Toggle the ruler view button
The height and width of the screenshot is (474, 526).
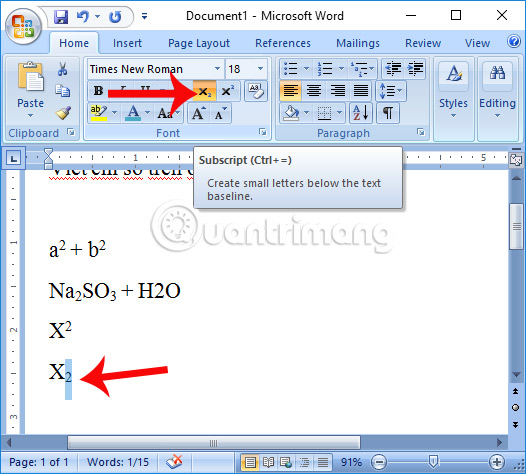click(x=516, y=160)
